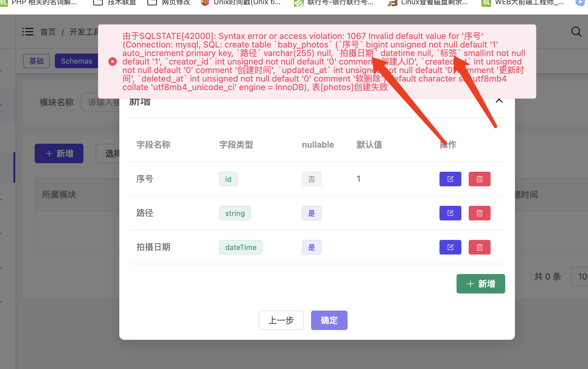The height and width of the screenshot is (369, 588).
Task: Click the search magnifier icon
Action: 576,31
